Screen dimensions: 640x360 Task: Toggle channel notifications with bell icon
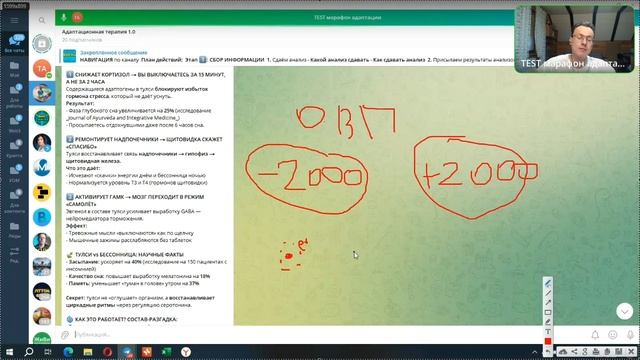(595, 335)
